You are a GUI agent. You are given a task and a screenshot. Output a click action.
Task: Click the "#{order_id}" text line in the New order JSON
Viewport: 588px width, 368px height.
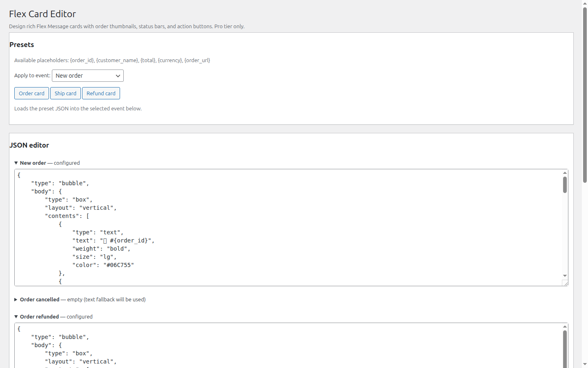[114, 240]
